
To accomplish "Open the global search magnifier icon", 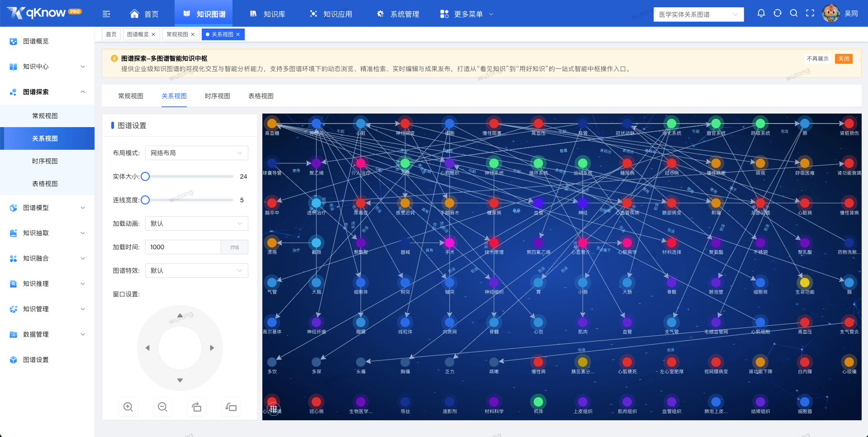I will pos(794,13).
